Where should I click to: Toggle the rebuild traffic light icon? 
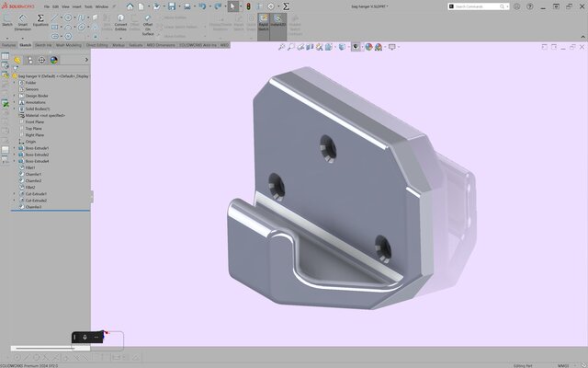click(247, 6)
